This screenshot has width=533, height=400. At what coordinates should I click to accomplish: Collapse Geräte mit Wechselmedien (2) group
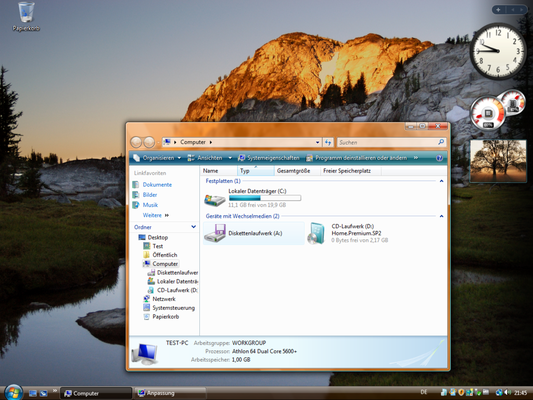pyautogui.click(x=441, y=216)
